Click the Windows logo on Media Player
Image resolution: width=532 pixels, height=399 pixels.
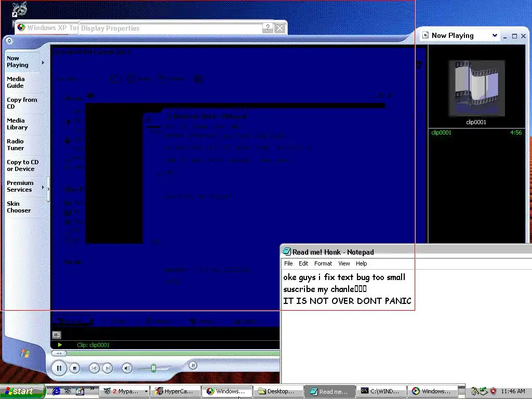click(x=25, y=353)
